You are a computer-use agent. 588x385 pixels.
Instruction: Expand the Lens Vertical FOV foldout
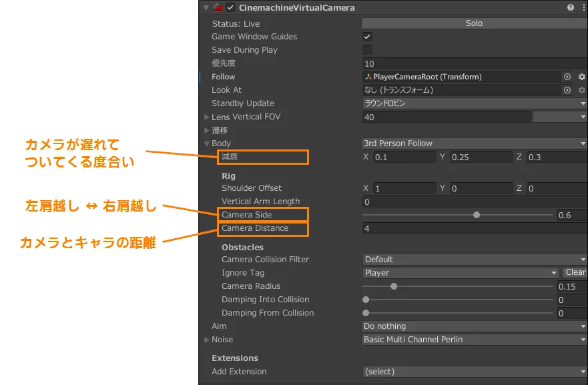(x=206, y=117)
